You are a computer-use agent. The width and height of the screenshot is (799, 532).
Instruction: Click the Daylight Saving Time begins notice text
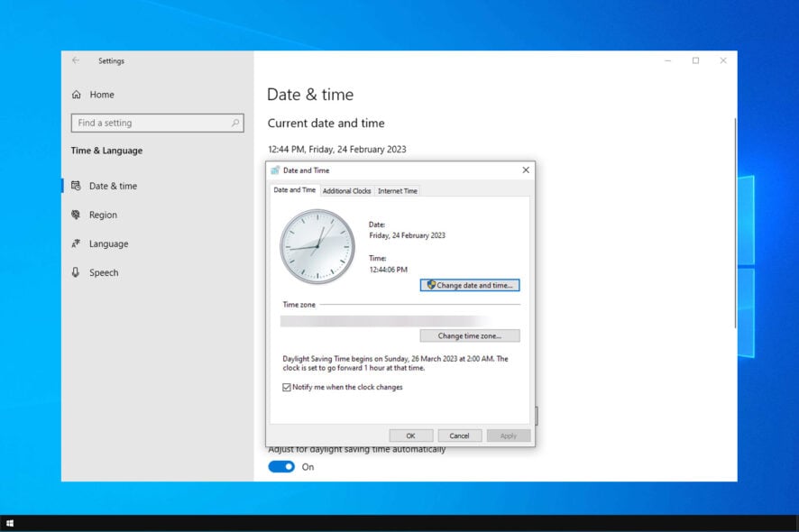(395, 363)
